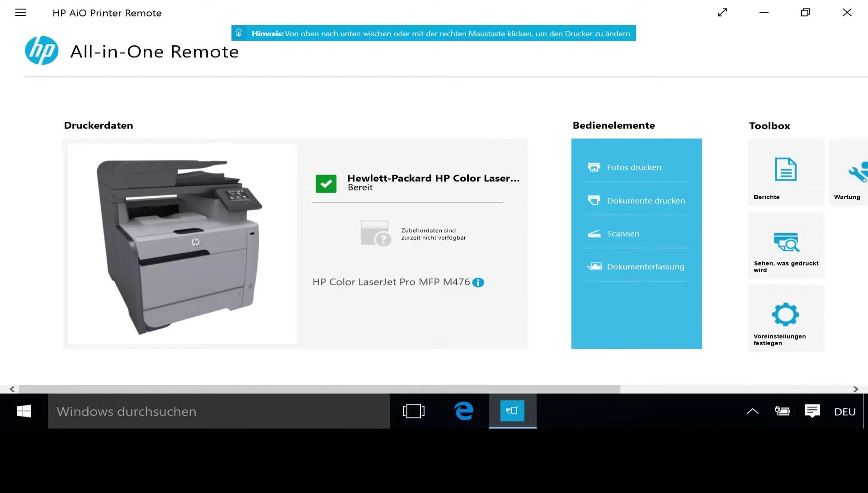Click the Fotos drucken printer icon
The image size is (868, 493).
tap(594, 167)
